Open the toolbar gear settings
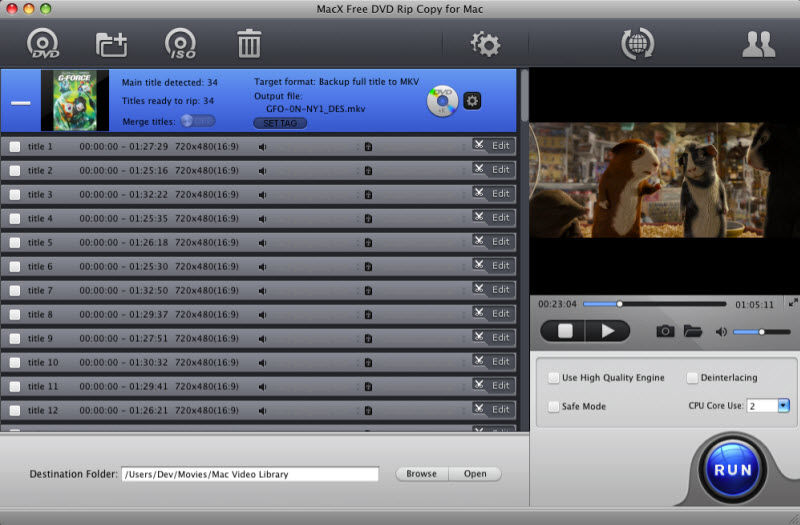 point(485,44)
